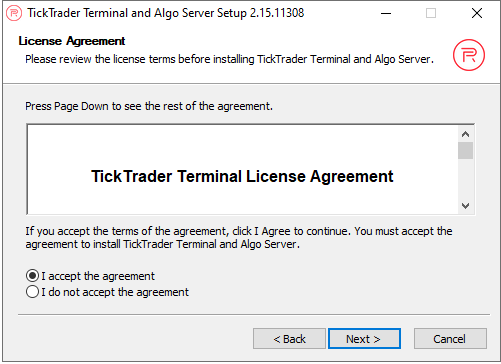
Task: Minimize the setup window
Action: tap(386, 13)
